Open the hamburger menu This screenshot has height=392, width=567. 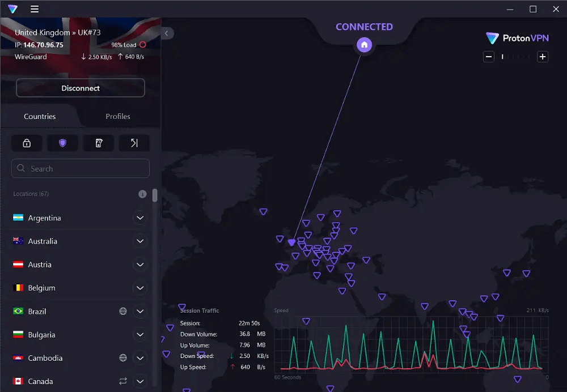(x=35, y=9)
